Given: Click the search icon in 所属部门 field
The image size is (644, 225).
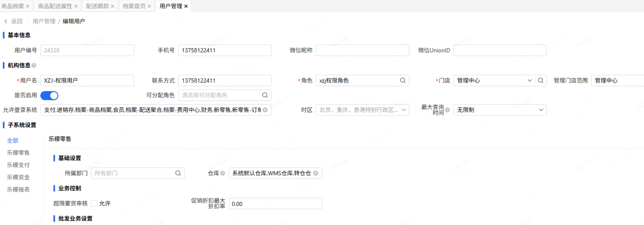Looking at the screenshot, I should click(x=178, y=173).
